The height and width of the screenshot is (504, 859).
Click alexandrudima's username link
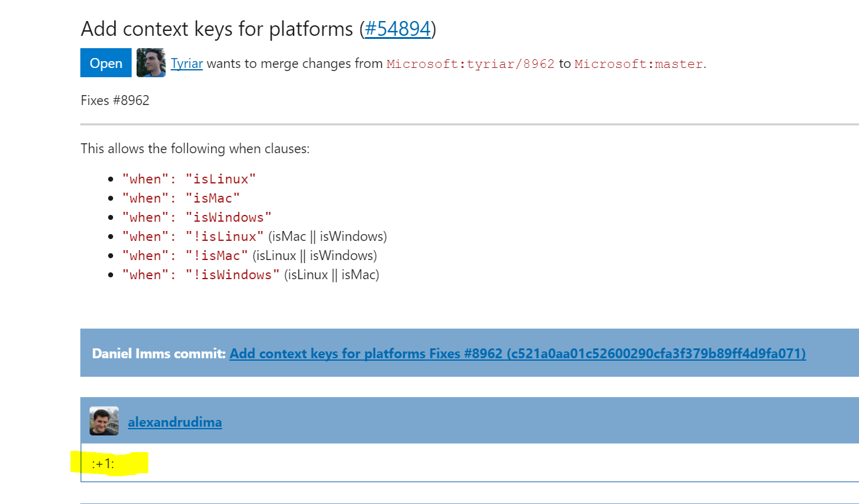coord(175,422)
